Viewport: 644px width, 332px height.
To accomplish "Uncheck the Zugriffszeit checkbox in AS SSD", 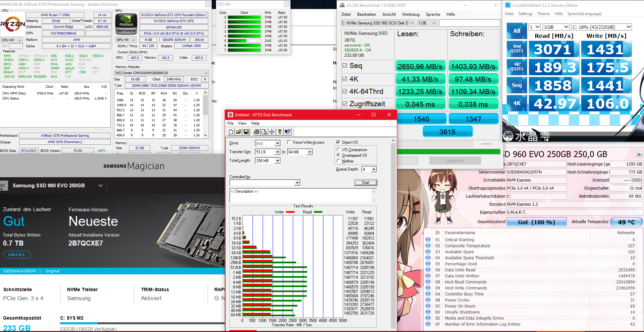I will [x=344, y=104].
